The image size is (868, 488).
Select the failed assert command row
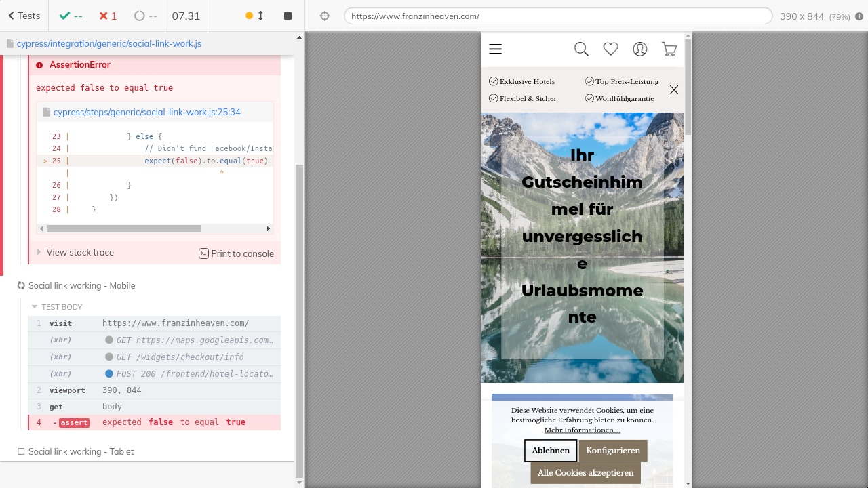[x=154, y=422]
